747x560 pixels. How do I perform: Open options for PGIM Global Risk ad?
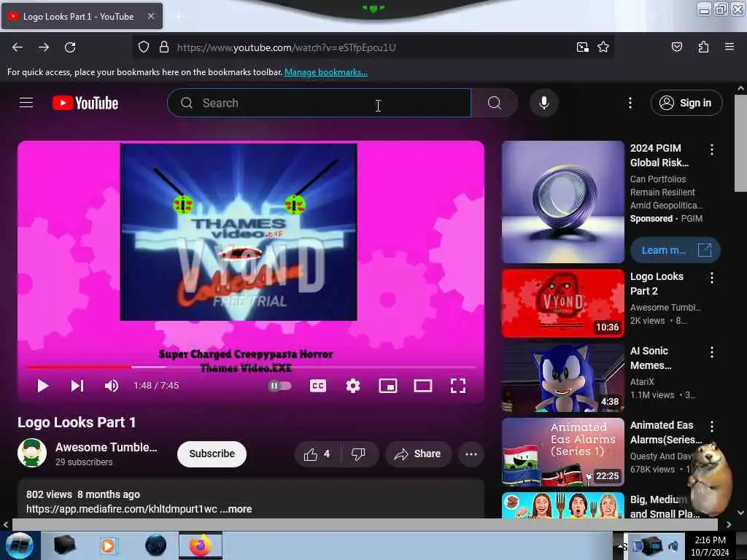pos(712,149)
